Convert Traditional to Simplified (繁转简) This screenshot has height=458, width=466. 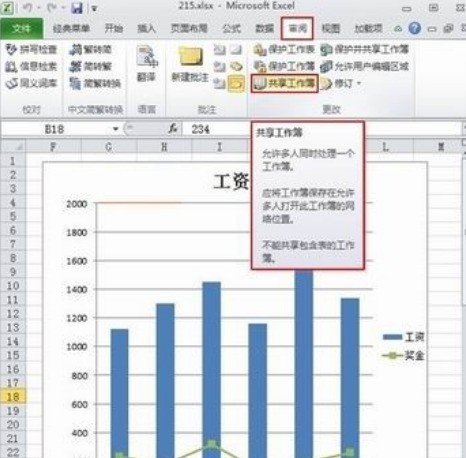(90, 49)
